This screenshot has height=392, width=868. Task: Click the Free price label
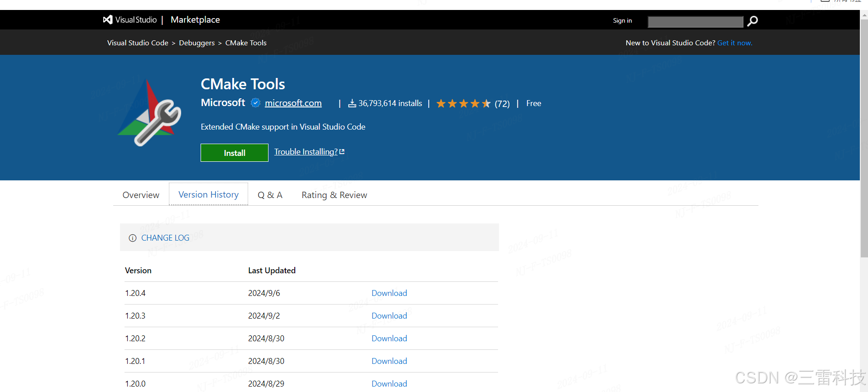point(534,103)
